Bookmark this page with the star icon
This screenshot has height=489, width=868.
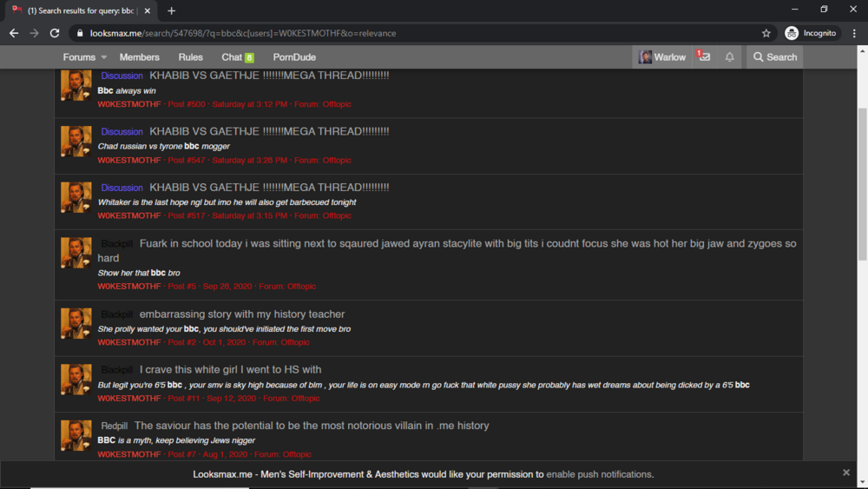[x=766, y=33]
